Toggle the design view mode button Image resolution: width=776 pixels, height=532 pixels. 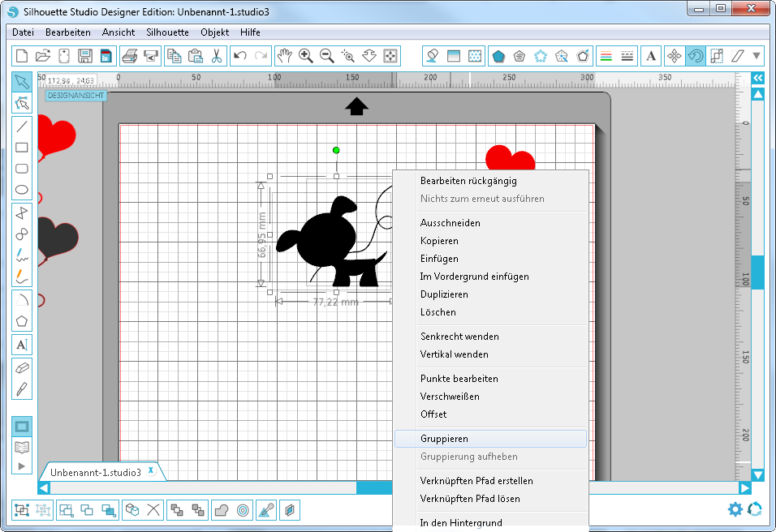pyautogui.click(x=22, y=427)
